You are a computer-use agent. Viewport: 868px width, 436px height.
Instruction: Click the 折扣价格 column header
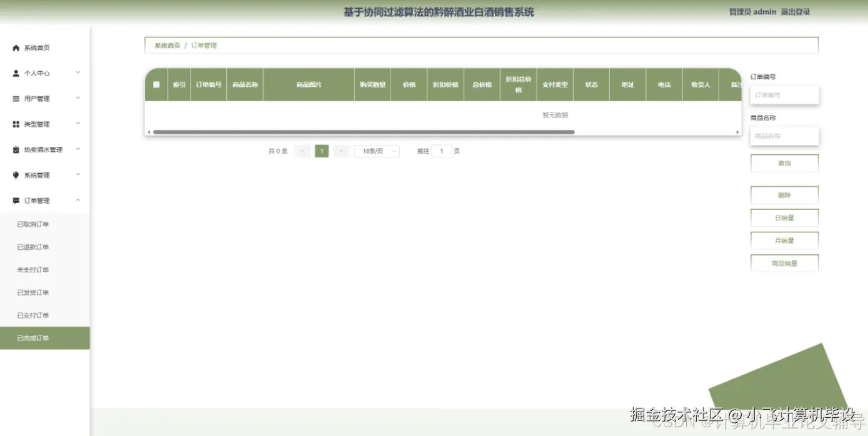point(446,84)
